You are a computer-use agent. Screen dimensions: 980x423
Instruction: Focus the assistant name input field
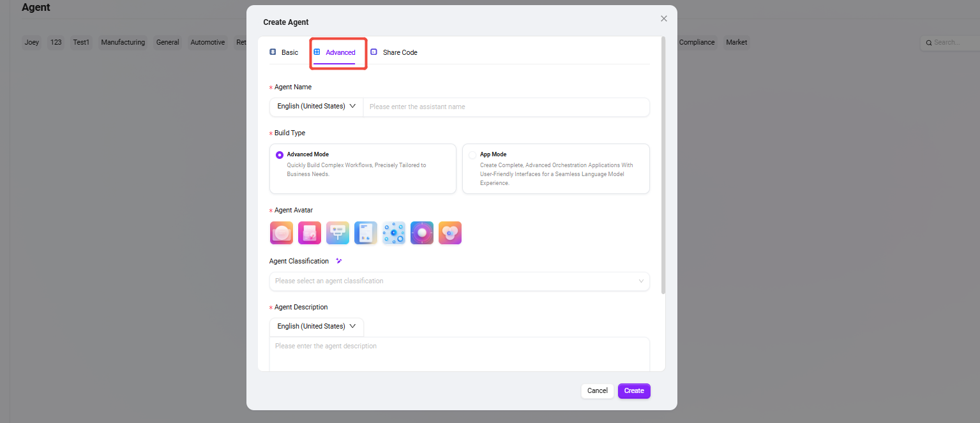pyautogui.click(x=506, y=107)
